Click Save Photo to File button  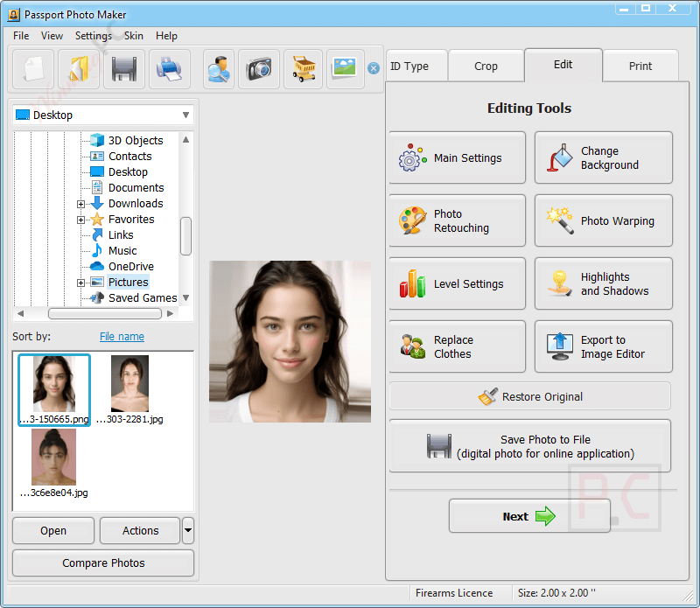[x=530, y=446]
